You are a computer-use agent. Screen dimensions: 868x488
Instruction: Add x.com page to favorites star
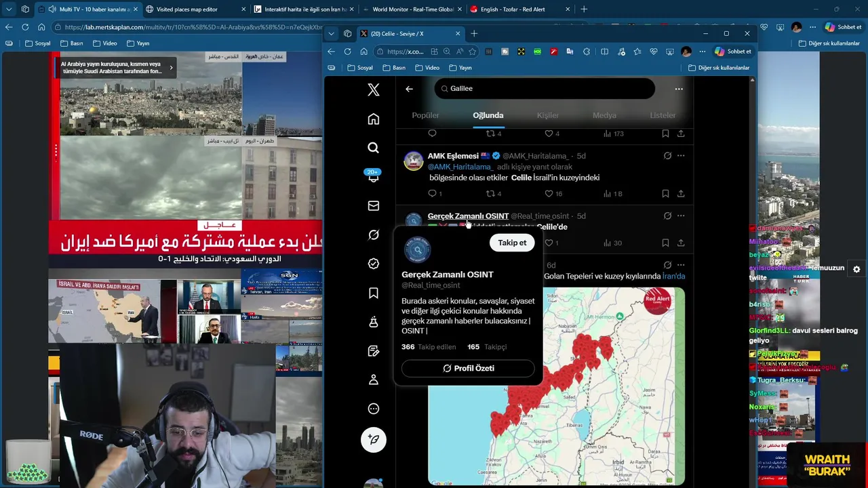472,52
